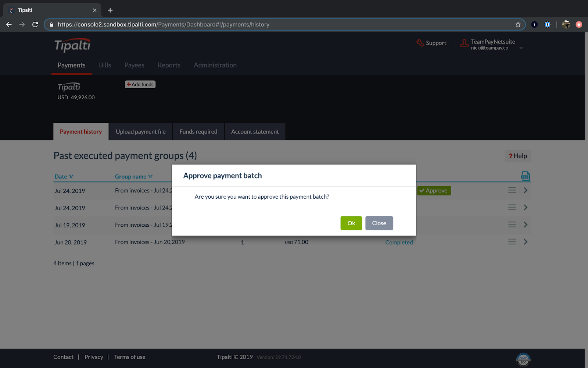Open Support via the wrench icon
Screen dimensions: 588x368
[420, 43]
